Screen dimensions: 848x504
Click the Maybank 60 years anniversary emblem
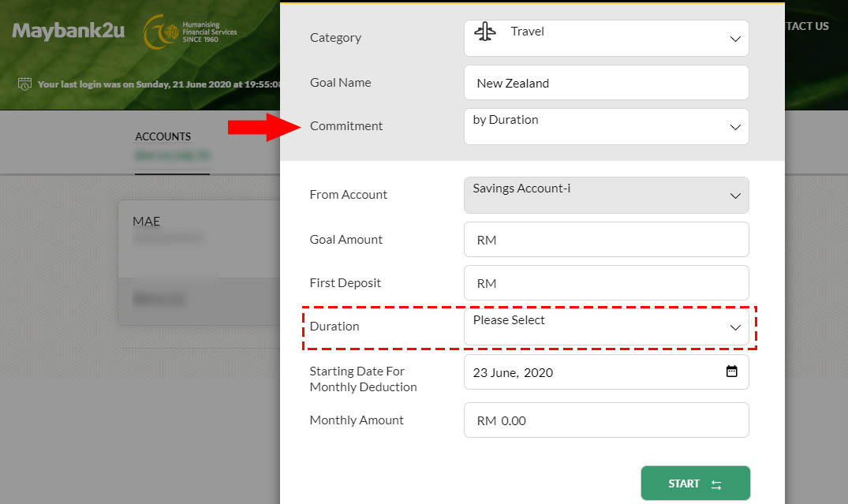click(x=161, y=32)
